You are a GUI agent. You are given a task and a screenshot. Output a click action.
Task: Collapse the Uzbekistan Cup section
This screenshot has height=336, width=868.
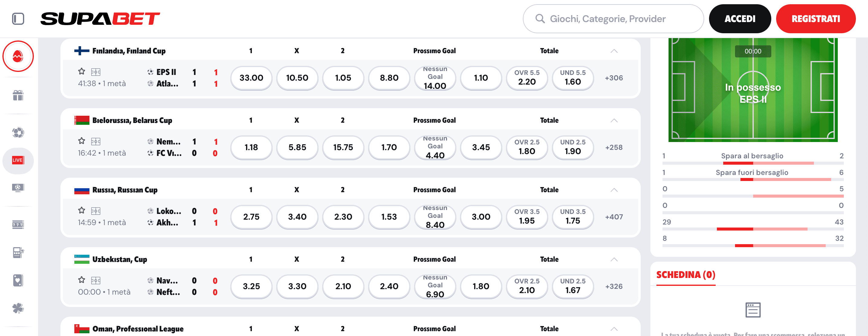614,259
